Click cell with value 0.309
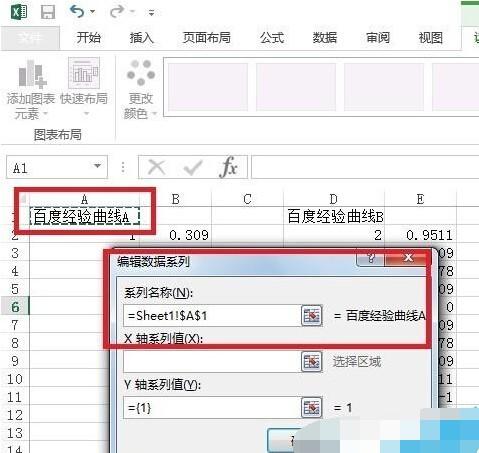Screen dimensions: 479x453 tap(176, 235)
